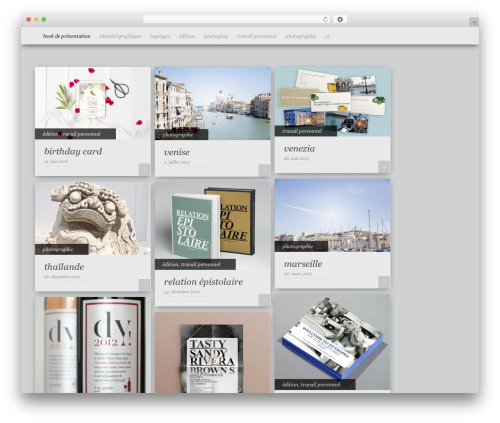The width and height of the screenshot is (500, 423).
Task: Open the Marseille harbor photo thumbnail
Action: (333, 215)
